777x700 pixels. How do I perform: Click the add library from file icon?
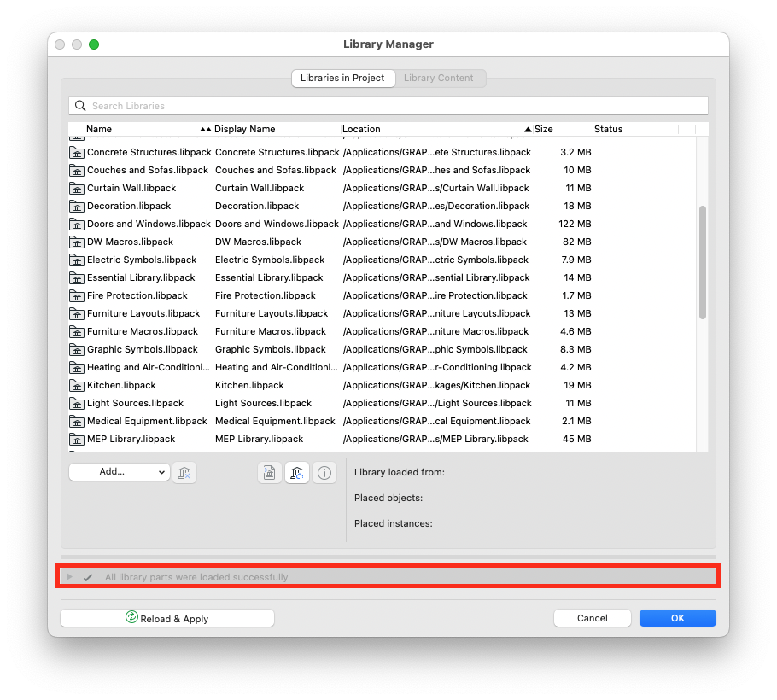269,472
